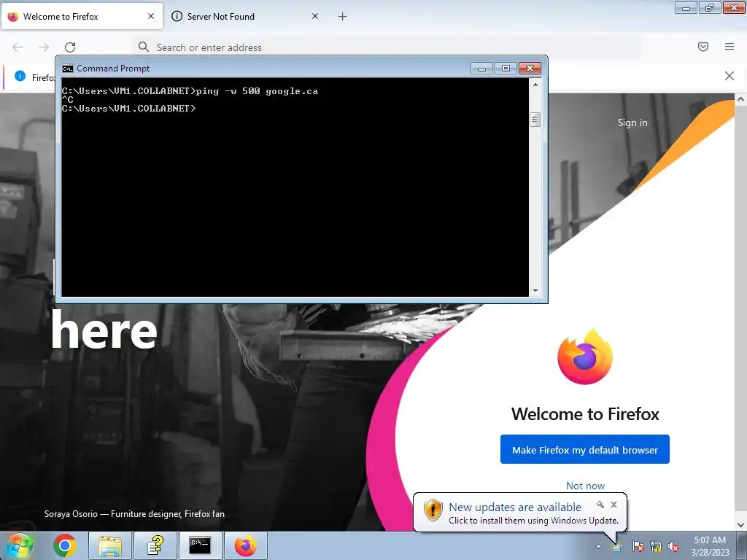The image size is (747, 560).
Task: Click the Firefox logo on welcome page
Action: pyautogui.click(x=585, y=357)
